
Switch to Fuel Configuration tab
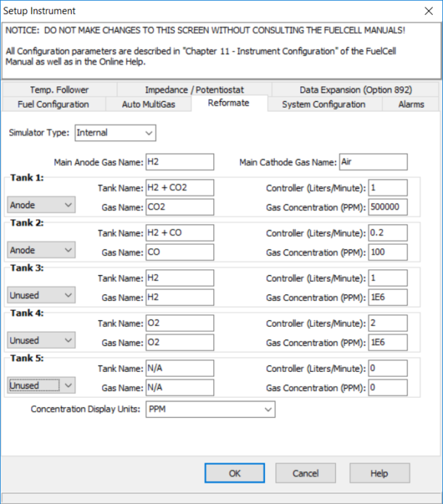pyautogui.click(x=53, y=105)
